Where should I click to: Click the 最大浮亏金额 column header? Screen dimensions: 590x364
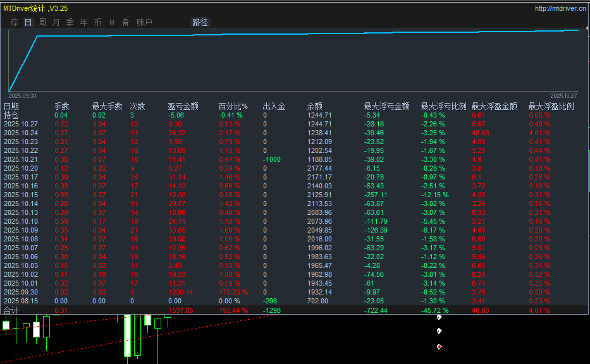[x=386, y=106]
